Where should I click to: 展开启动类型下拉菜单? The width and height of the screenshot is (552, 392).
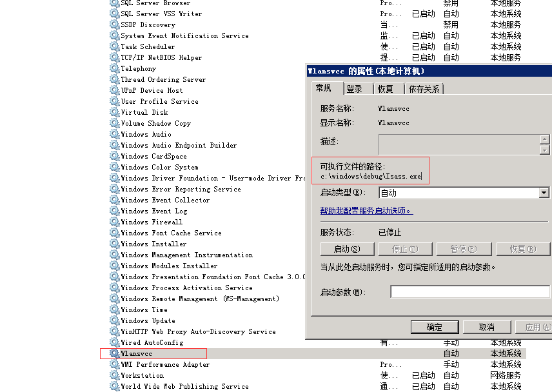click(544, 193)
